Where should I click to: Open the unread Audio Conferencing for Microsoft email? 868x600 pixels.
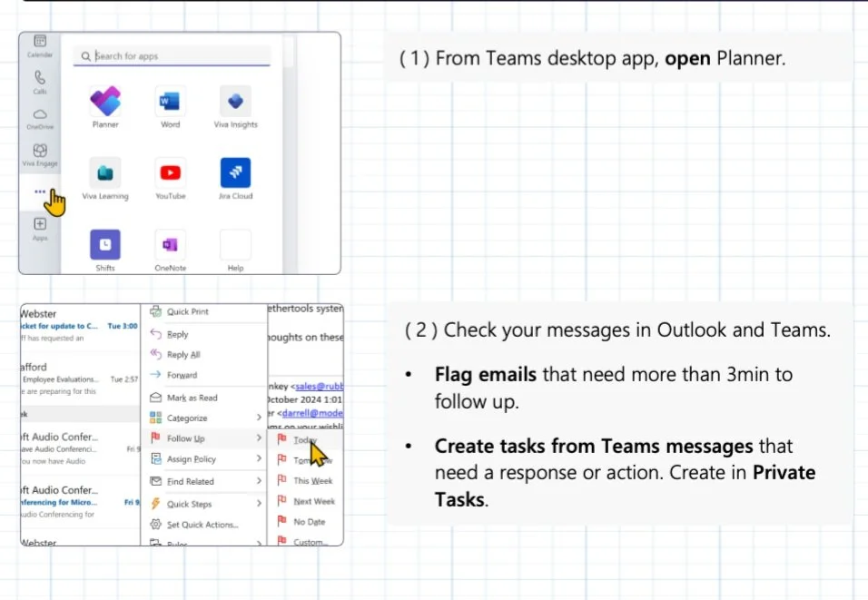[79, 501]
